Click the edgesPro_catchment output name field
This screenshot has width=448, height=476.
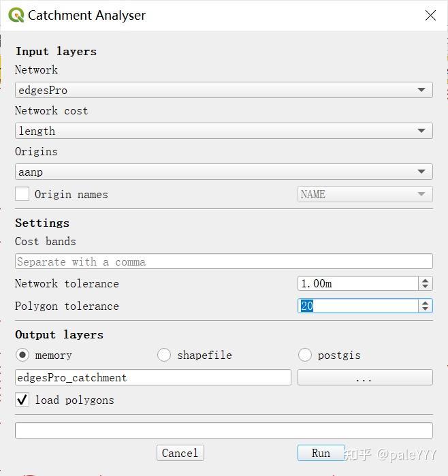coord(153,377)
